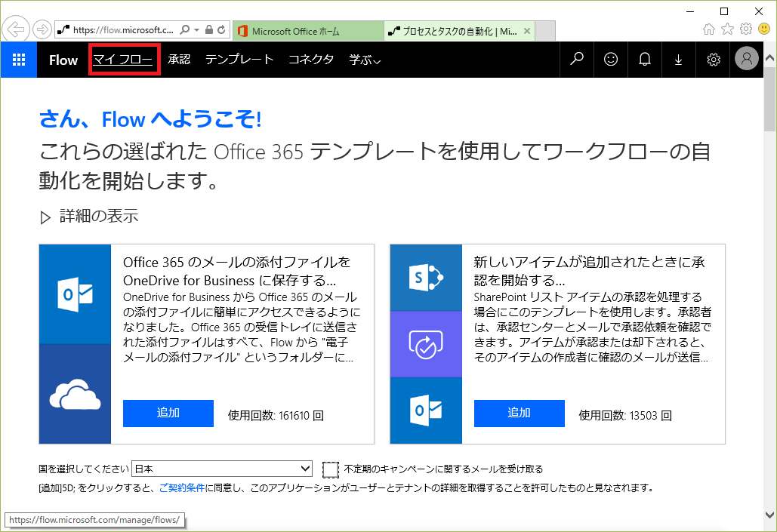Expand 詳細の表示 disclosure triangle

point(45,217)
